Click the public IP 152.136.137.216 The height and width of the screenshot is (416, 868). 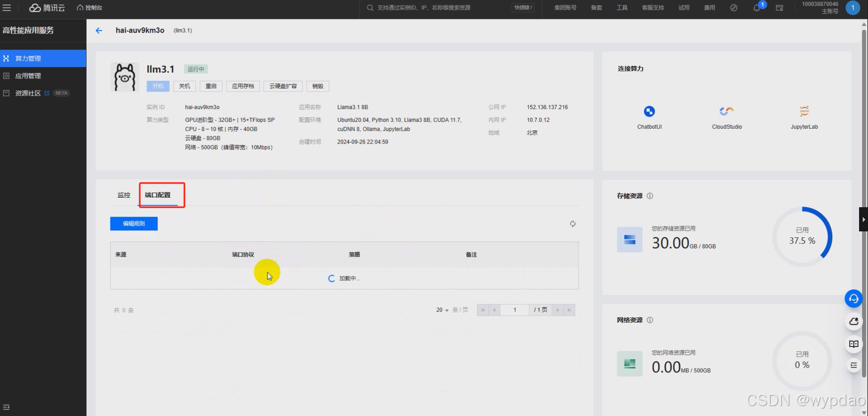coord(547,107)
